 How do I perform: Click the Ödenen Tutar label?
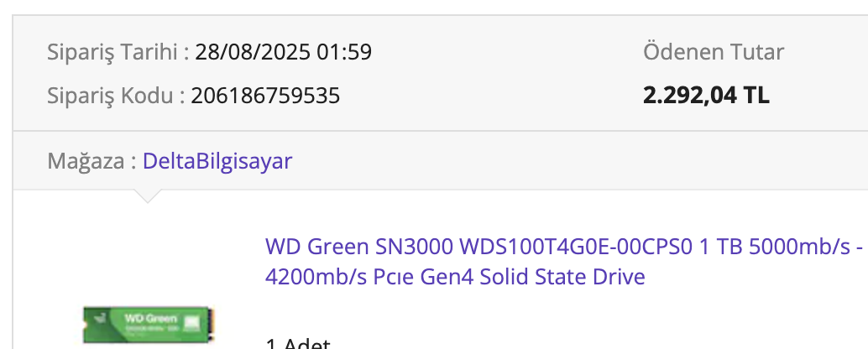(x=713, y=52)
